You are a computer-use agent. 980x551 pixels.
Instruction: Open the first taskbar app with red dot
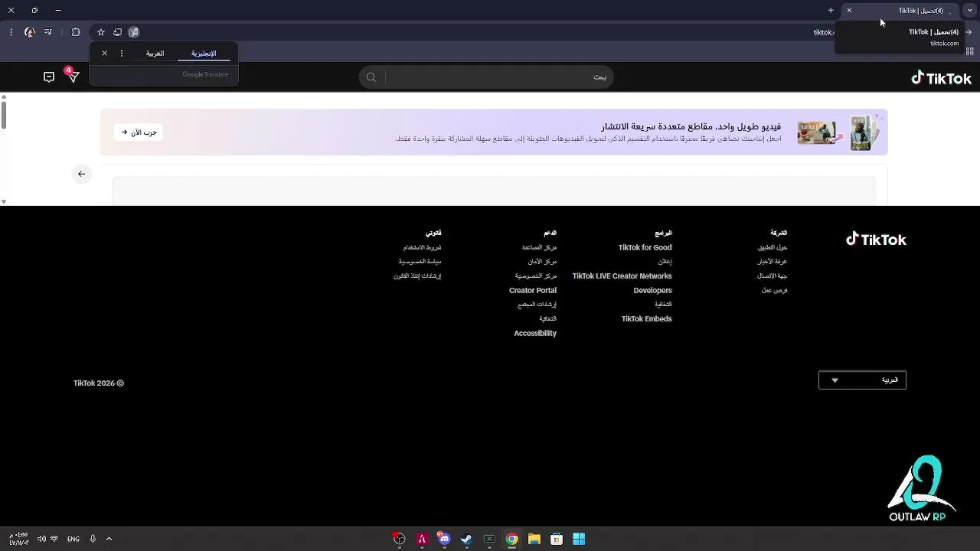[399, 539]
